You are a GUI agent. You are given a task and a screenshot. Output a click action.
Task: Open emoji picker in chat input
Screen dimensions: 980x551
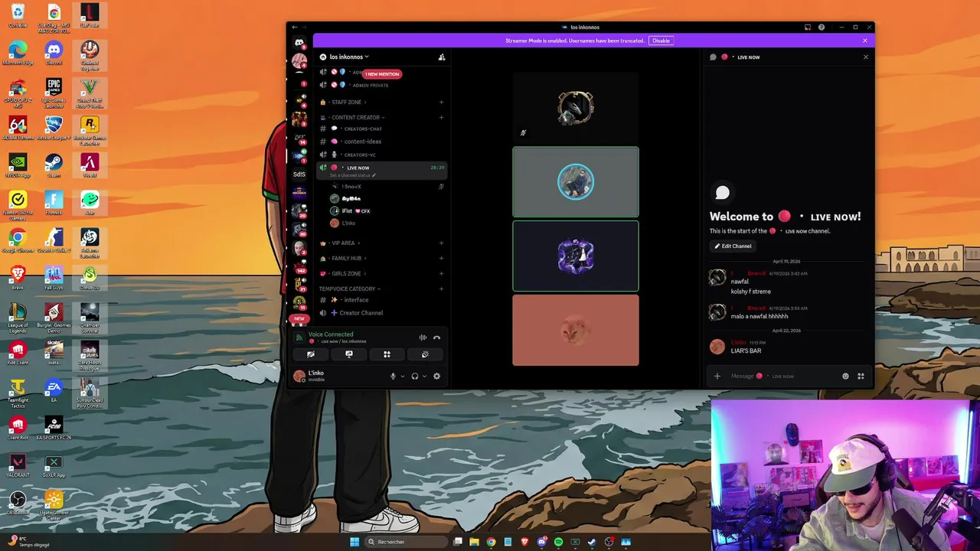click(845, 376)
